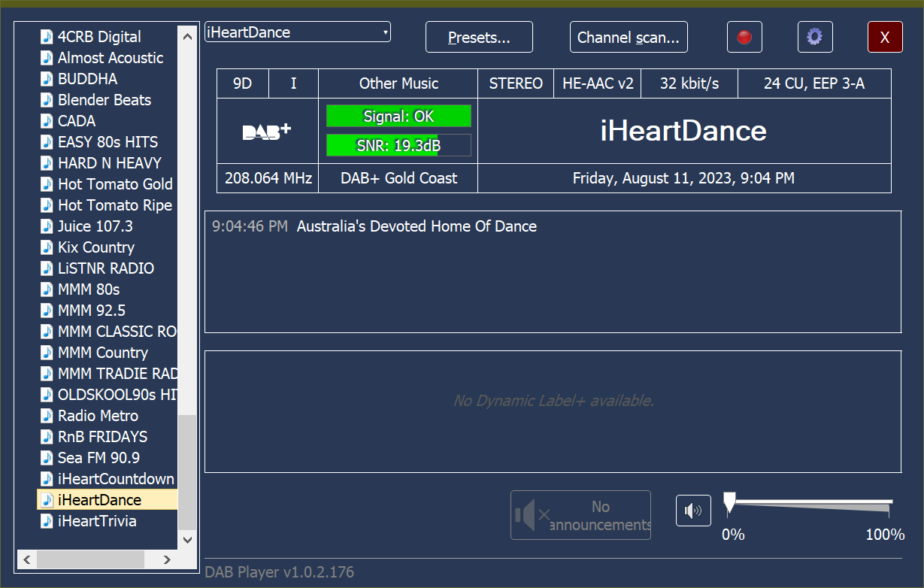Click the red record button icon
924x588 pixels.
(744, 37)
